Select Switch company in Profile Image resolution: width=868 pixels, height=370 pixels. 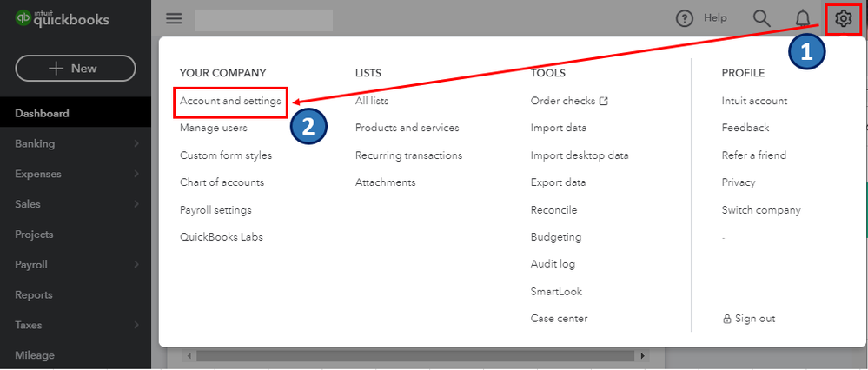tap(761, 209)
